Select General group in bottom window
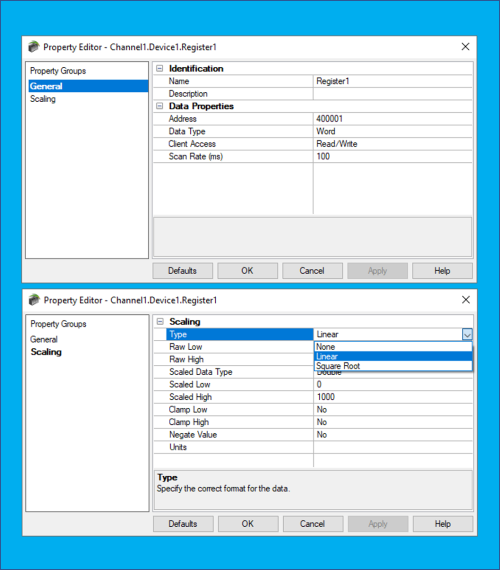500x570 pixels. [44, 339]
